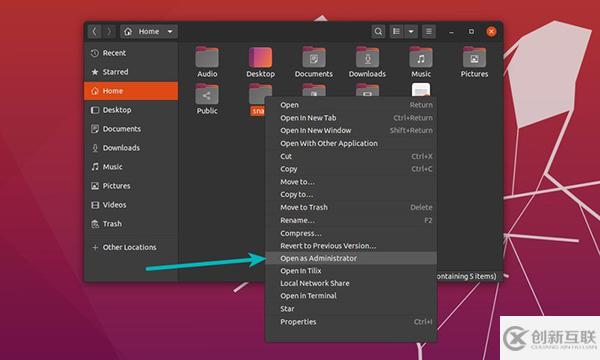Choose Cut from the context menu

click(351, 156)
